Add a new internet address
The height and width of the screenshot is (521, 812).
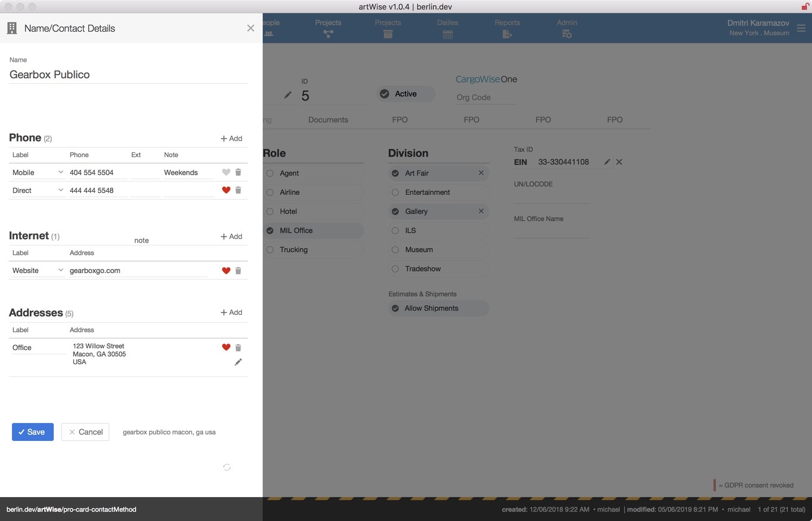click(232, 237)
